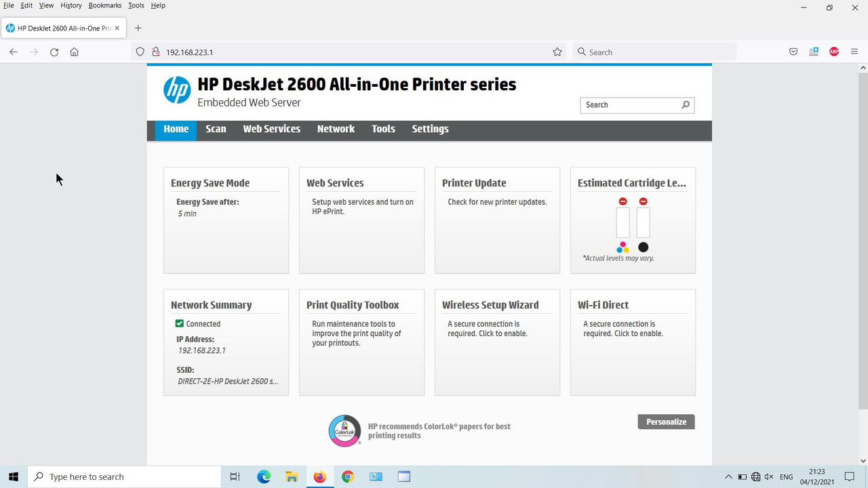Show hidden system tray icons
Viewport: 868px width, 488px height.
(x=729, y=476)
